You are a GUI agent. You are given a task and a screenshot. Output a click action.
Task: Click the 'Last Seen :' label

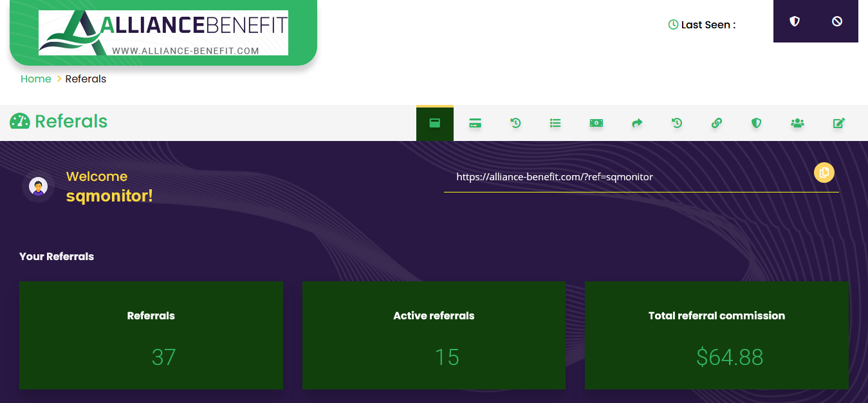(x=708, y=25)
